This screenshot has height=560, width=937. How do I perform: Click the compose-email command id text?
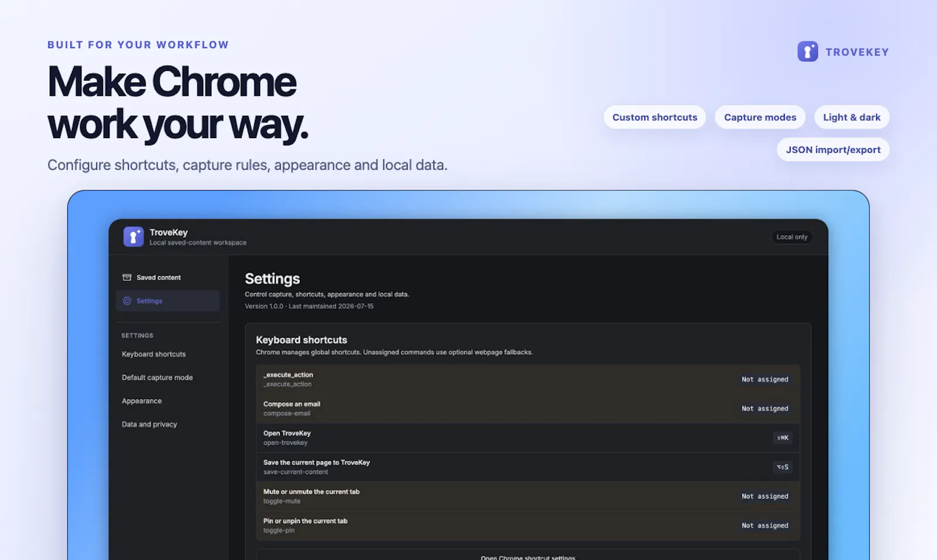pyautogui.click(x=286, y=413)
